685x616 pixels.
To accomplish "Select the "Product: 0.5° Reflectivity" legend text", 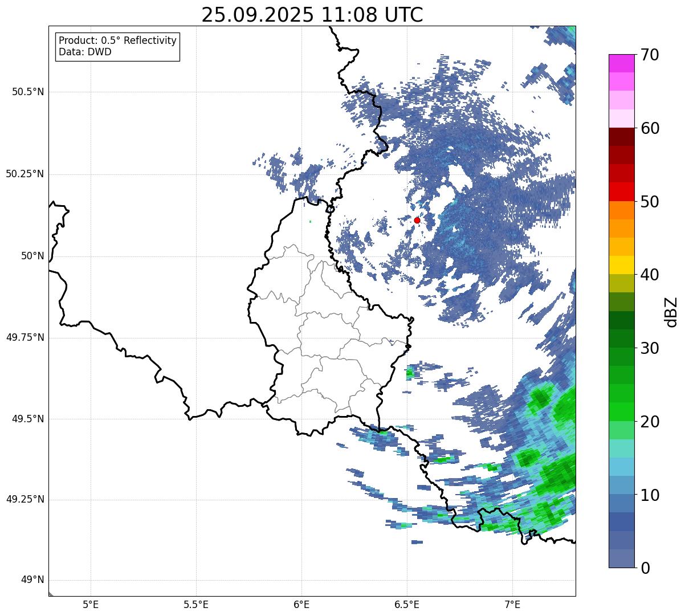I will (117, 40).
